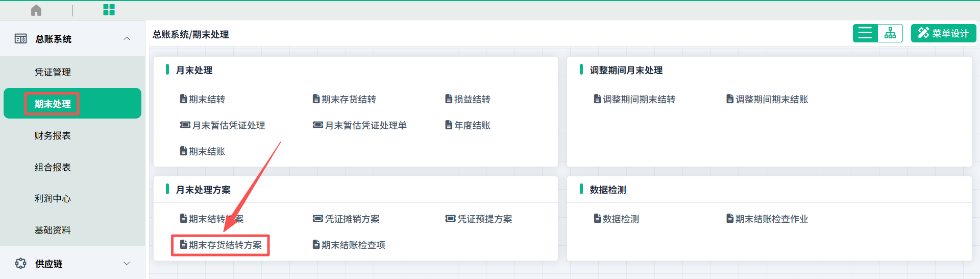This screenshot has width=980, height=279.
Task: Collapse the 总账系统 menu chevron
Action: pos(127,39)
